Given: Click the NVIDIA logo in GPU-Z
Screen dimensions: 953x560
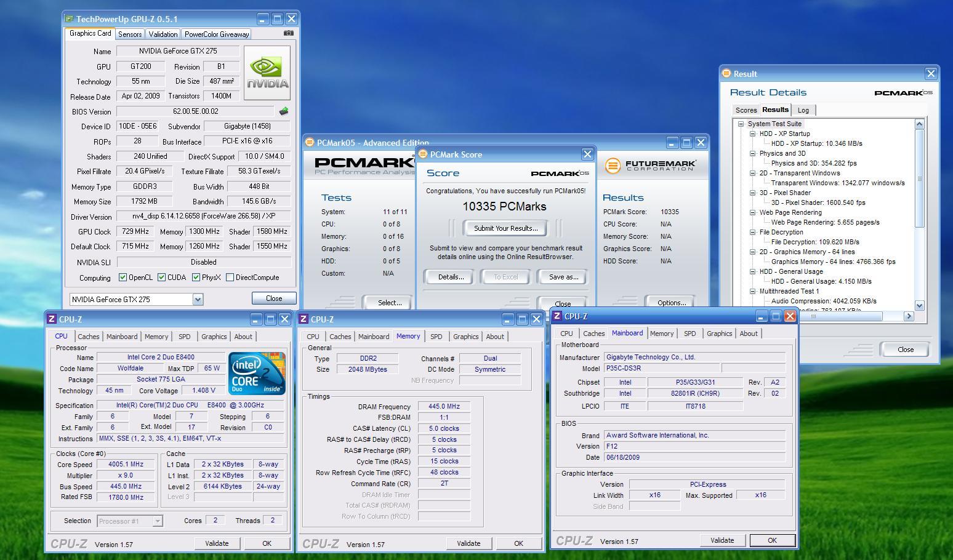Looking at the screenshot, I should [267, 73].
